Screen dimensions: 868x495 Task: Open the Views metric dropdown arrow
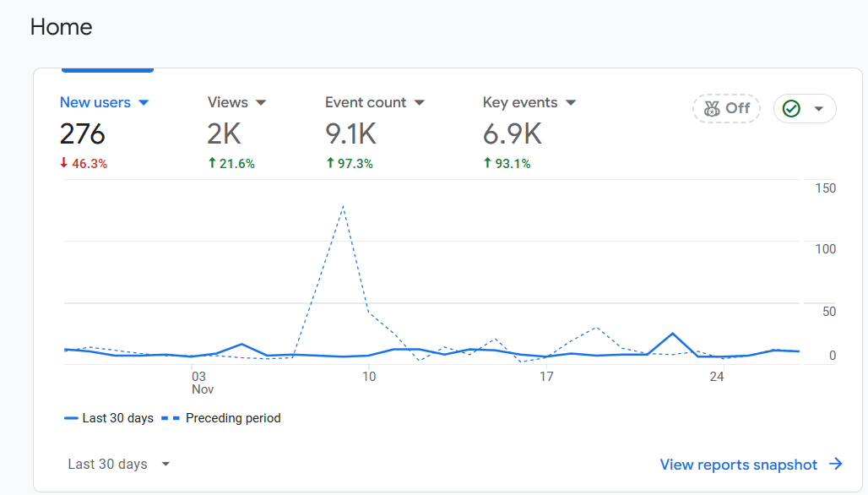point(261,103)
